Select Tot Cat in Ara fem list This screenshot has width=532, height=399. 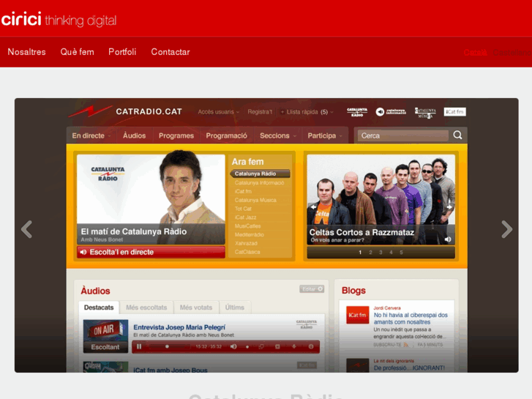(x=243, y=209)
